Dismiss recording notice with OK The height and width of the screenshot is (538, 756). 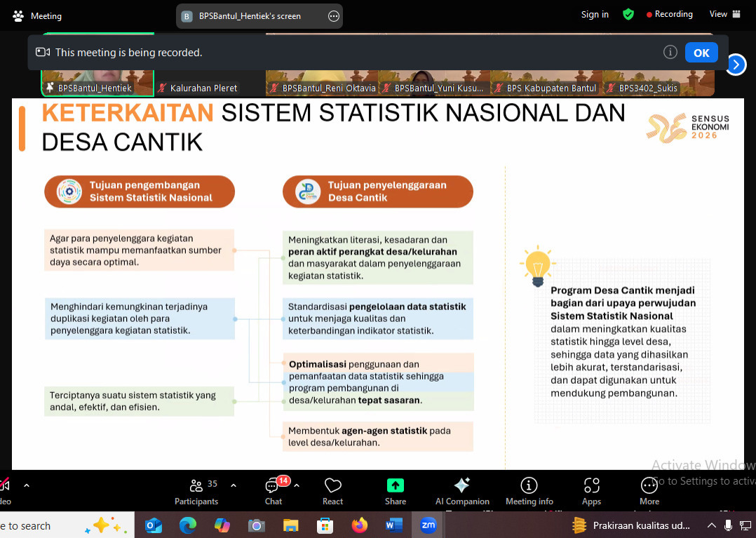click(x=701, y=53)
